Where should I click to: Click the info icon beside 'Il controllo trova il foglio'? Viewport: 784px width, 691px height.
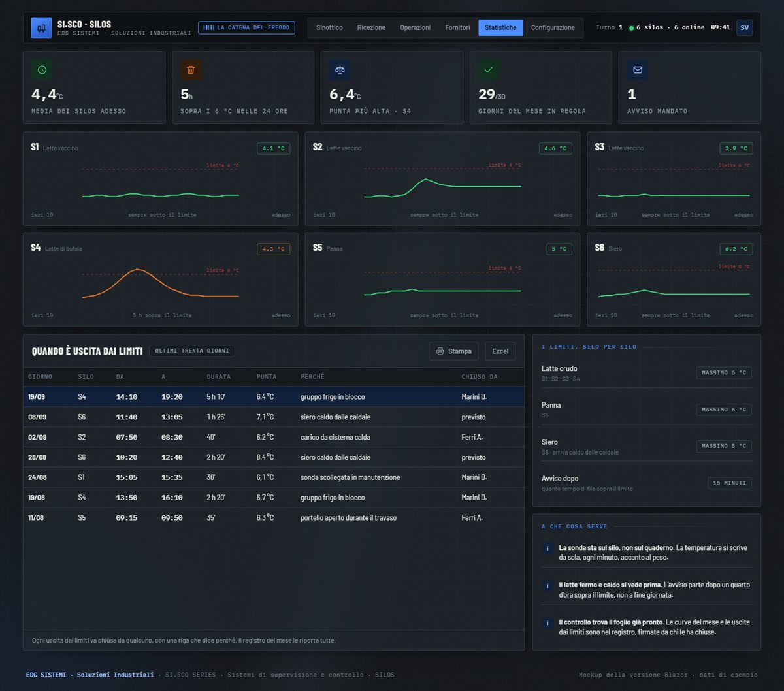(547, 623)
